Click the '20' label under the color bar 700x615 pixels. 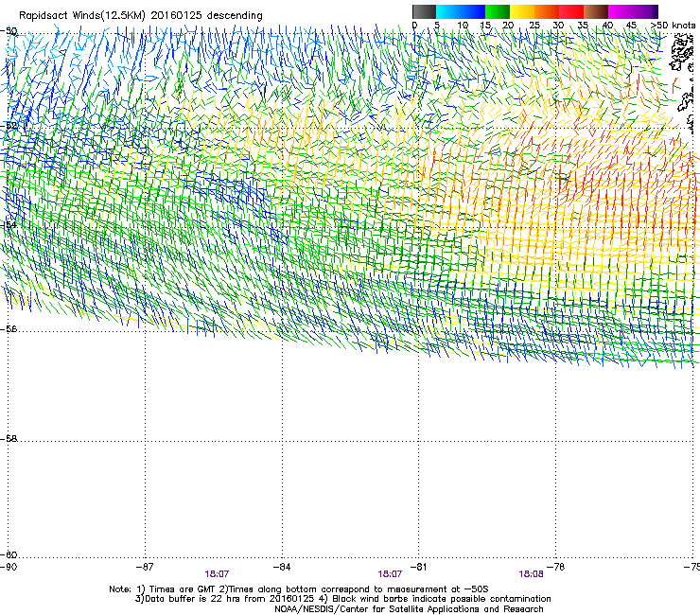pos(508,26)
